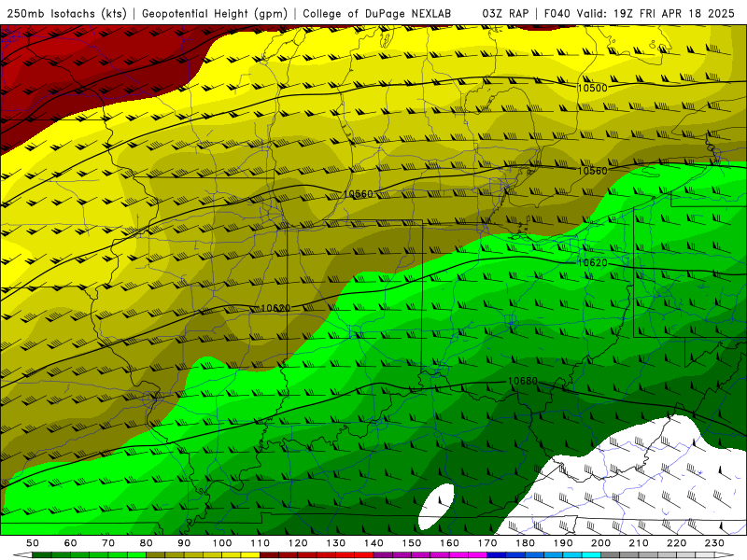Click the 10500 height contour label

point(592,88)
